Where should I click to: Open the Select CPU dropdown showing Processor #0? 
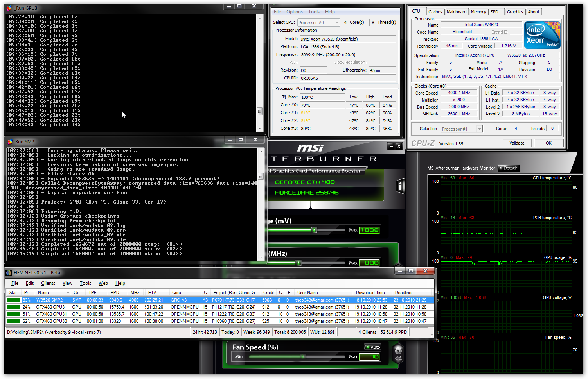[x=319, y=23]
